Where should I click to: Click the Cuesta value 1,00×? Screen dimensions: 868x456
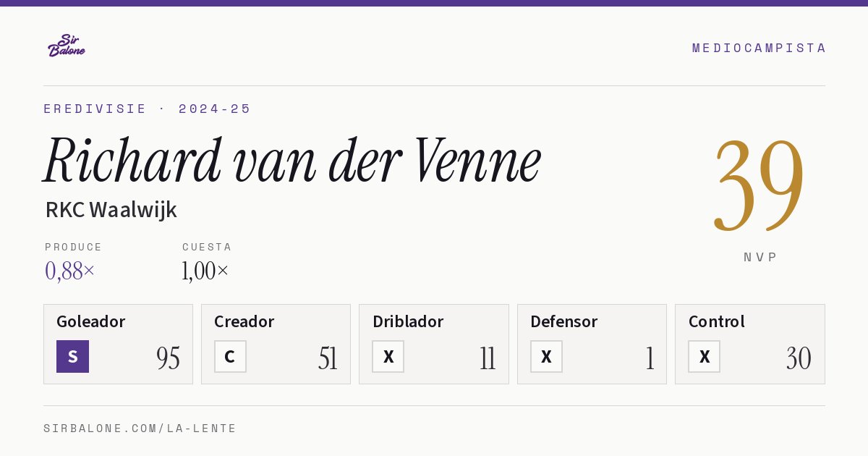[x=205, y=271]
